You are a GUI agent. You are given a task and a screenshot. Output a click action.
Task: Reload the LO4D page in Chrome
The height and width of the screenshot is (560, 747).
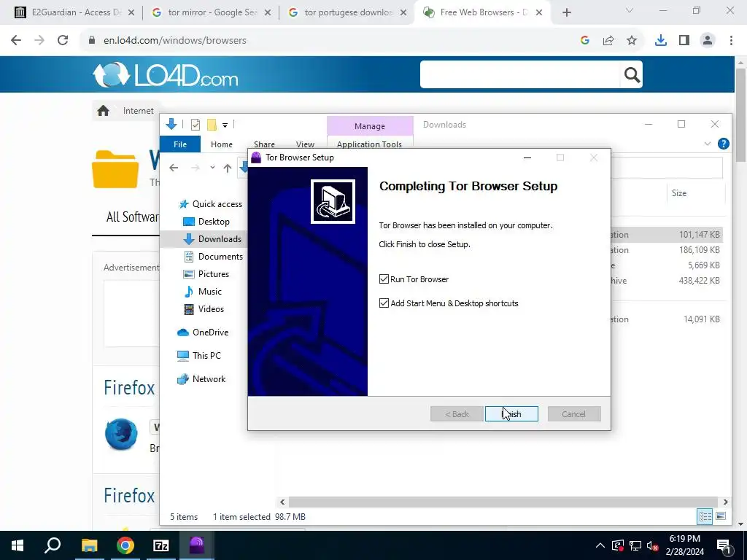[x=63, y=41]
